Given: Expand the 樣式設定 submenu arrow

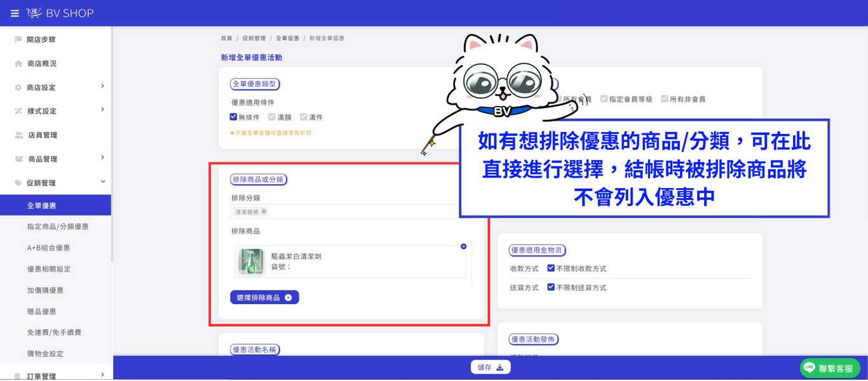Looking at the screenshot, I should coord(102,110).
